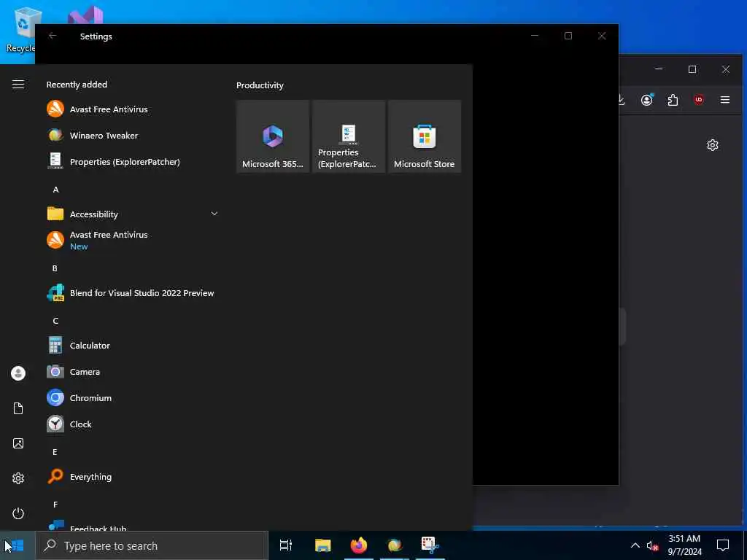The image size is (747, 560).
Task: Jump to letter E section header
Action: 55,452
